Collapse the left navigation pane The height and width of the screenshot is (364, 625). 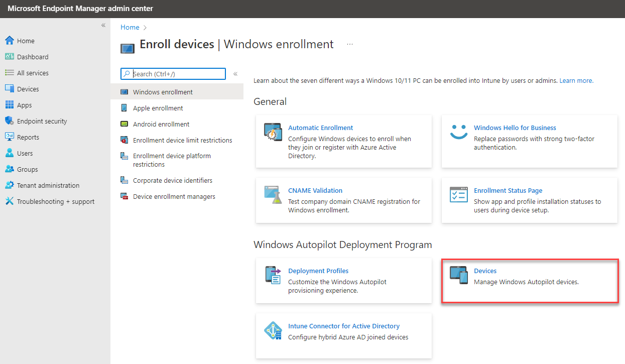point(103,25)
